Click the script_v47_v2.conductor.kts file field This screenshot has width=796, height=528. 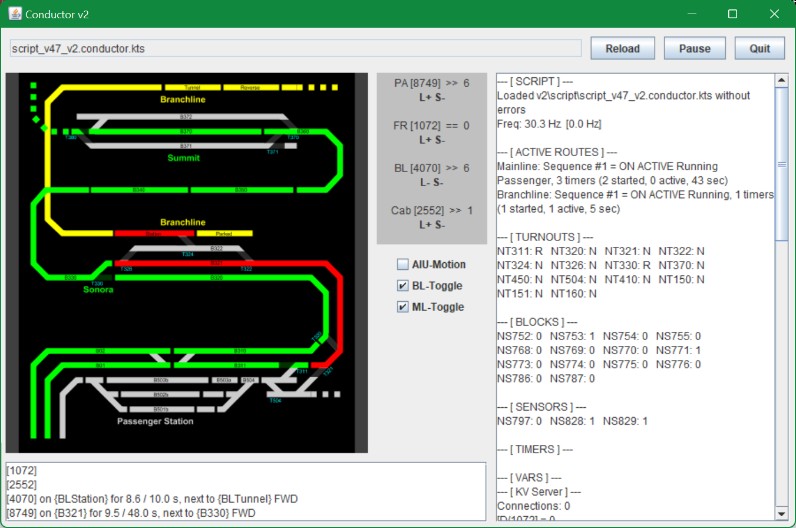click(x=294, y=48)
